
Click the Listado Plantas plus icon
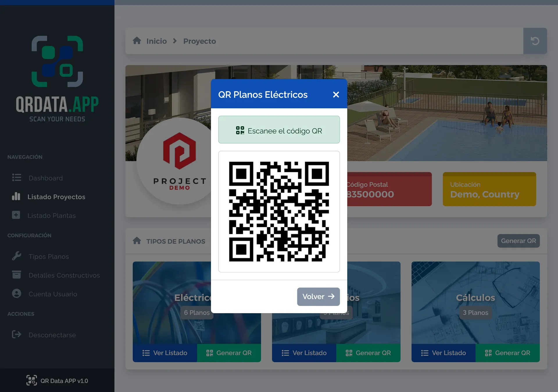coord(16,215)
